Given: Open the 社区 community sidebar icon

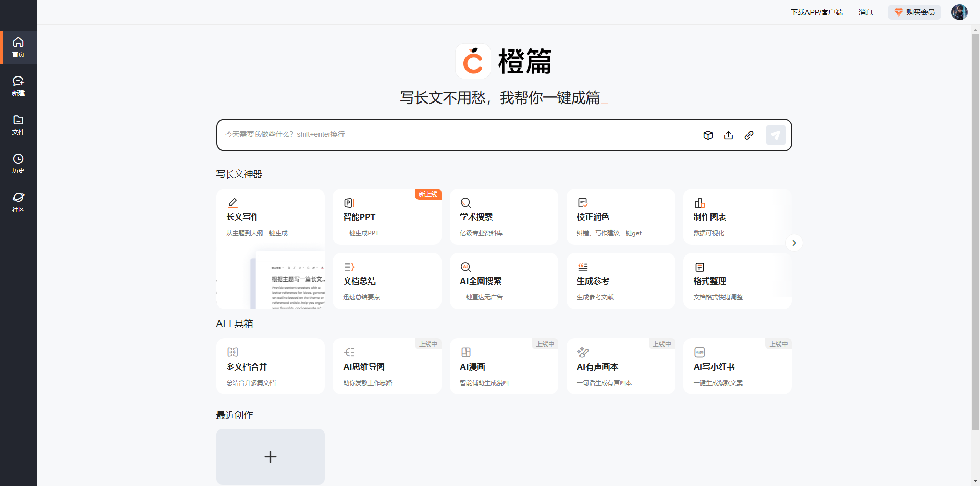Looking at the screenshot, I should click(18, 202).
